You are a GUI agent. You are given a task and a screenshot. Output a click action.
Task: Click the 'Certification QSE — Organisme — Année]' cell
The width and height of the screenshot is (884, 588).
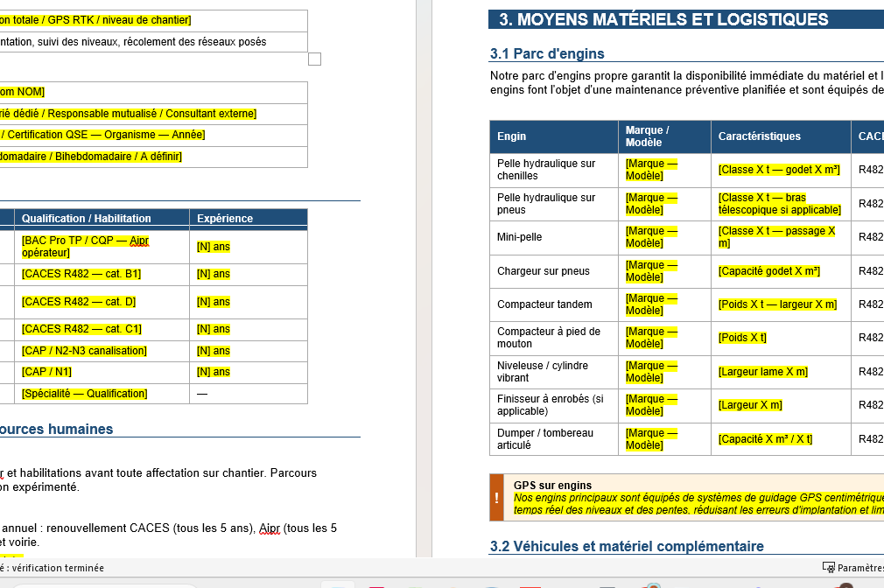[x=153, y=135]
